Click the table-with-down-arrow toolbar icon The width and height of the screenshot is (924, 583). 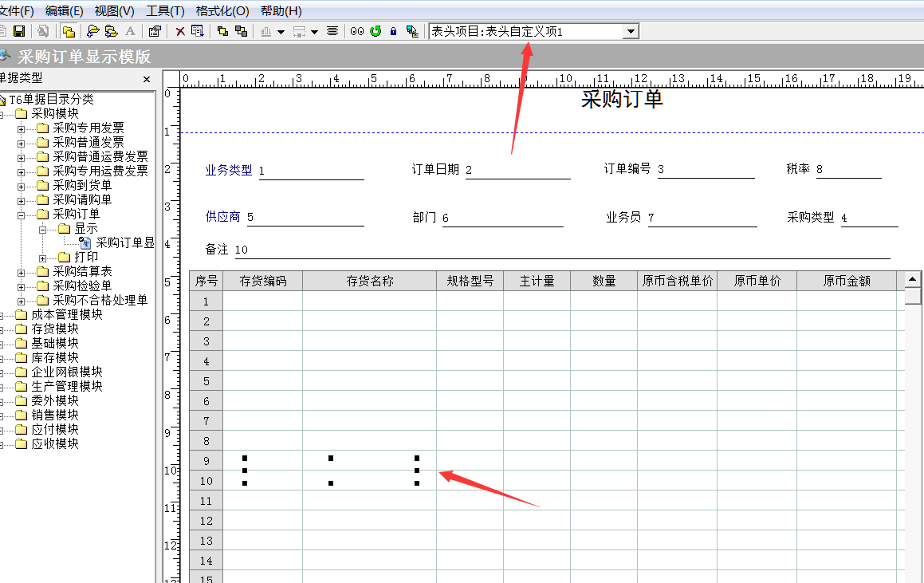tap(198, 31)
